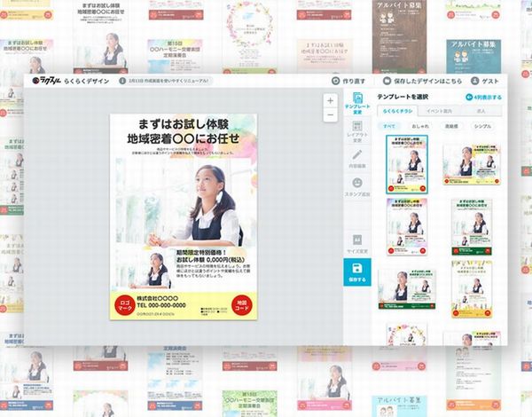
Task: Switch to the 求人 tab
Action: click(x=483, y=110)
